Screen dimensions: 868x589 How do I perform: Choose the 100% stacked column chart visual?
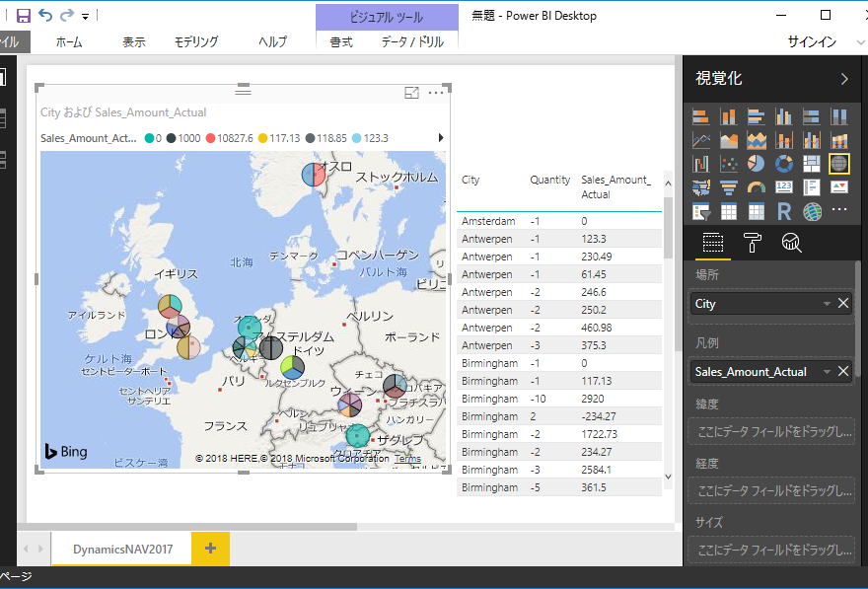coord(839,116)
